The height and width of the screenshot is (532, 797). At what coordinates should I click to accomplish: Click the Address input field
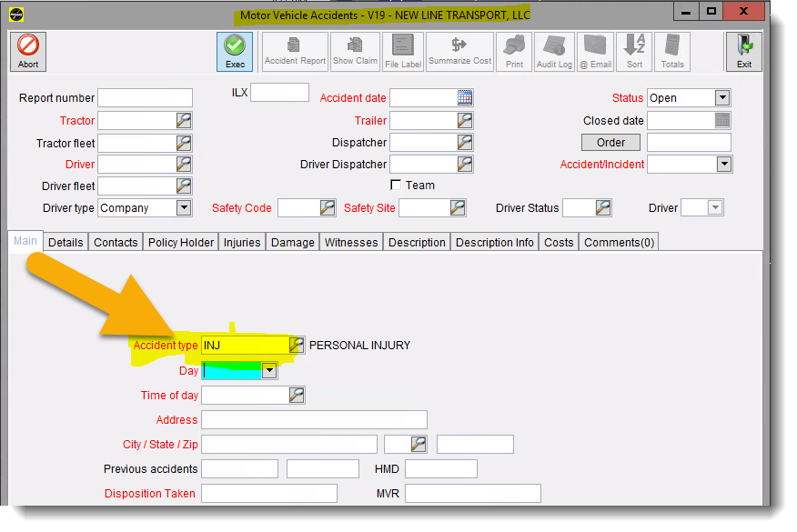point(314,420)
